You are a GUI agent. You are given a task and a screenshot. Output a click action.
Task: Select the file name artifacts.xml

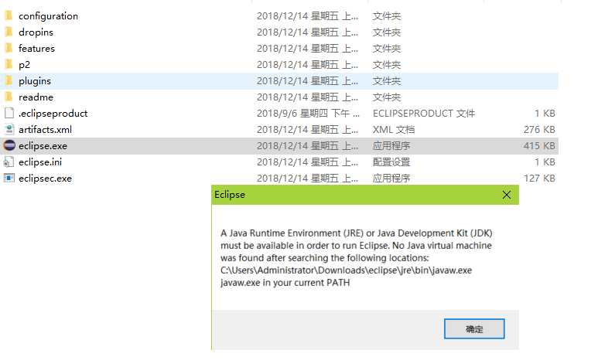pyautogui.click(x=45, y=129)
